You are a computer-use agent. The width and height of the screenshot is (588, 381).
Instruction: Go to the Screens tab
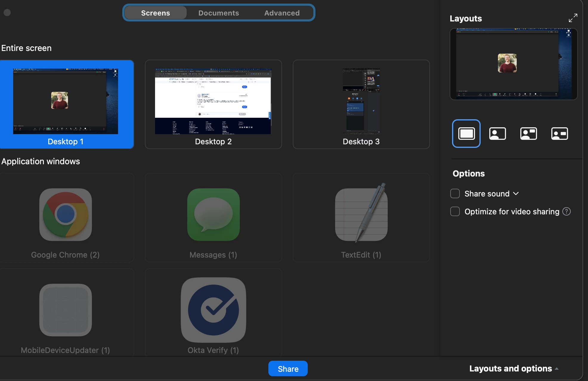point(155,13)
